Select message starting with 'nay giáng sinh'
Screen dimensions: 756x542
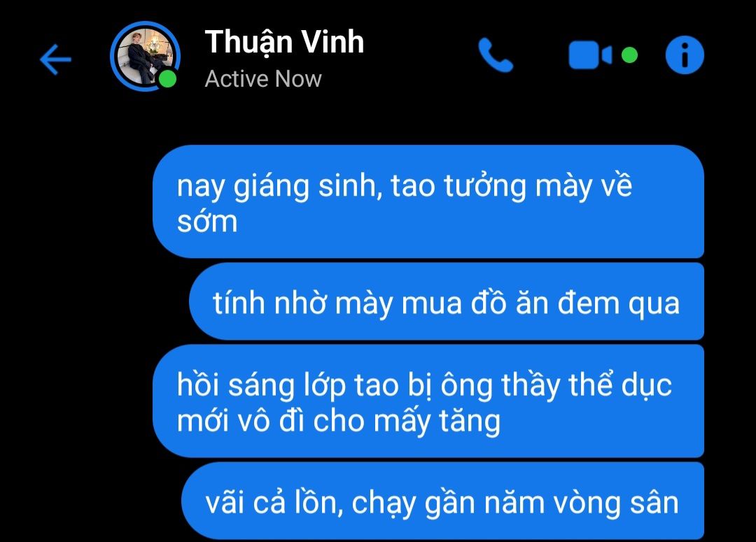coord(428,201)
